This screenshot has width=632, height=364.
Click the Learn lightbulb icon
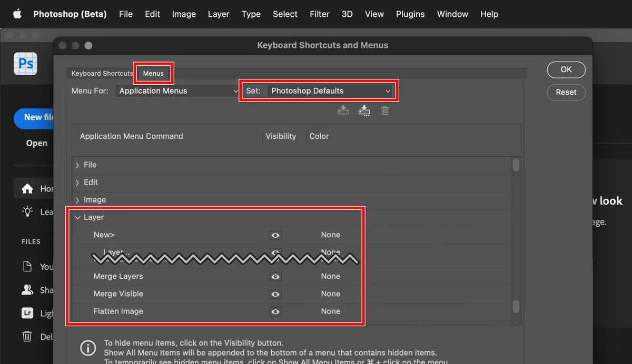[x=27, y=211]
